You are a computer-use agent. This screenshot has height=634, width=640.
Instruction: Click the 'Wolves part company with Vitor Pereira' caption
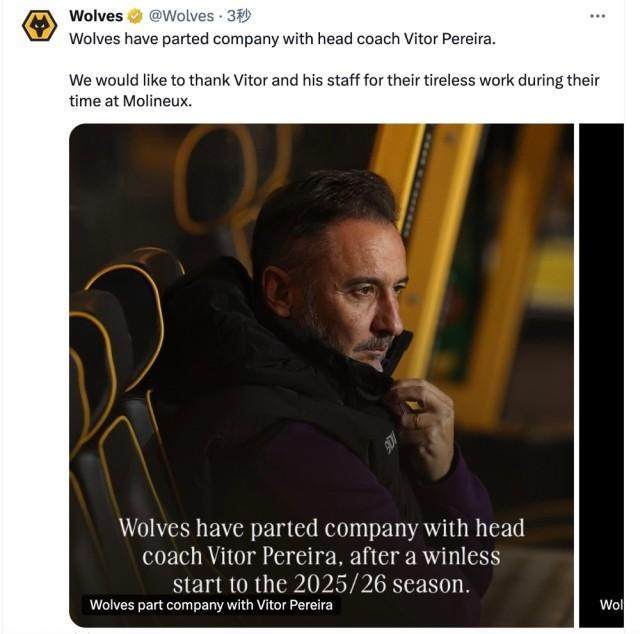(x=211, y=605)
